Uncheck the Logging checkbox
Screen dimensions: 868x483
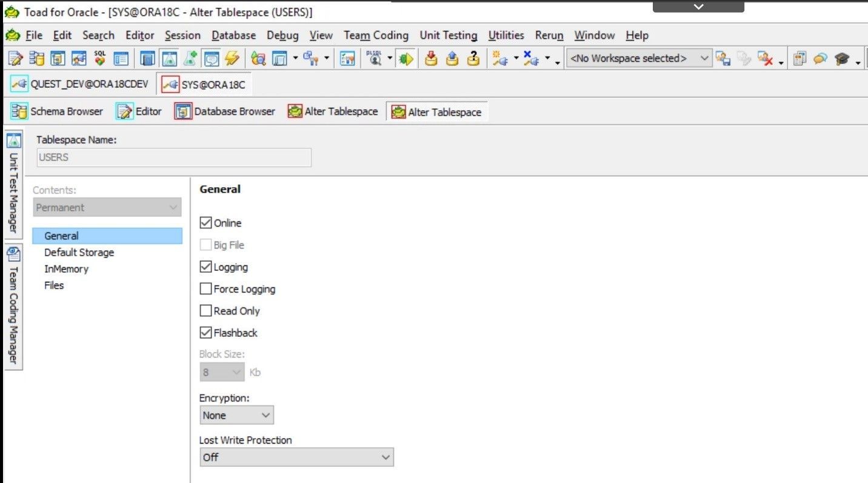[205, 267]
